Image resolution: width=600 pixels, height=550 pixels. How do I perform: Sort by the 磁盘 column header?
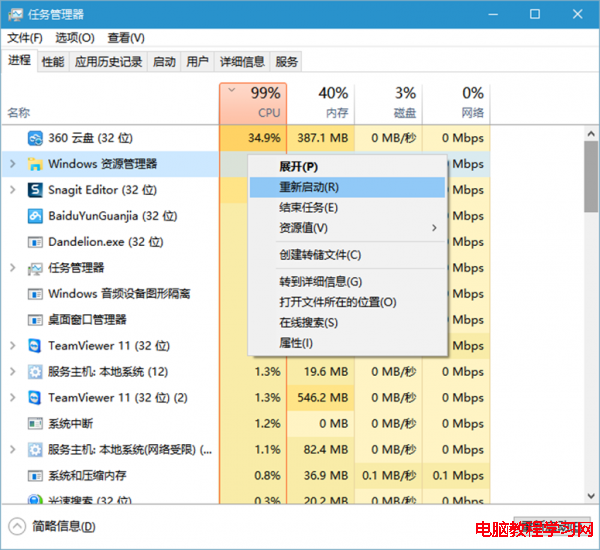click(x=388, y=103)
